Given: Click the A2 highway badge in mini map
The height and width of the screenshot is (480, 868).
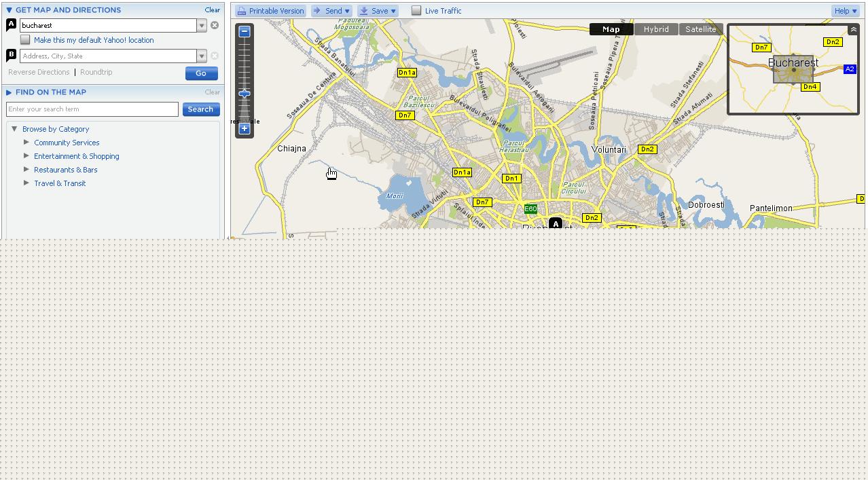Looking at the screenshot, I should click(849, 69).
